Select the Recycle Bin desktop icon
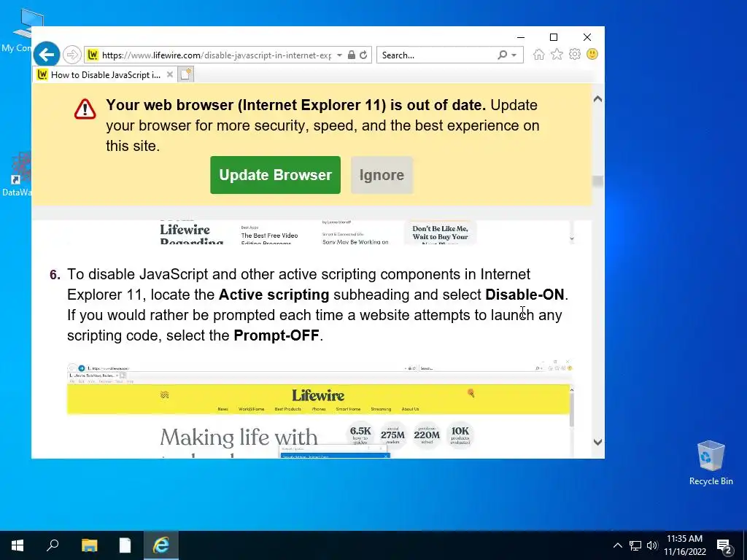The image size is (747, 560). 711,463
